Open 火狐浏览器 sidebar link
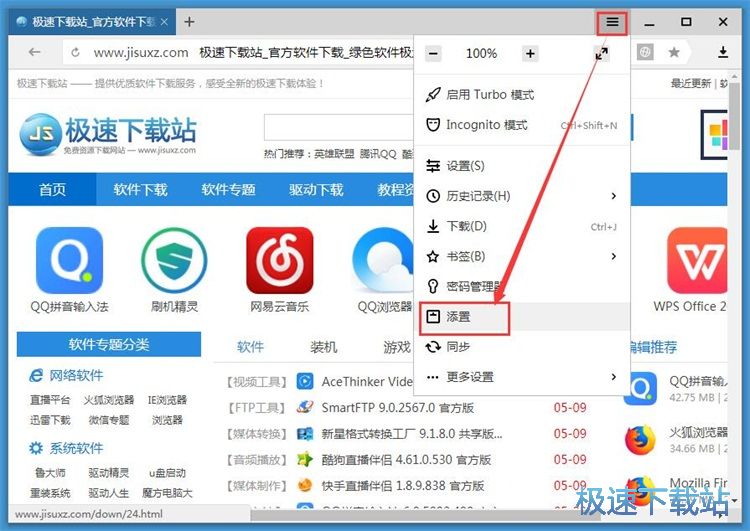This screenshot has width=750, height=531. pyautogui.click(x=109, y=400)
